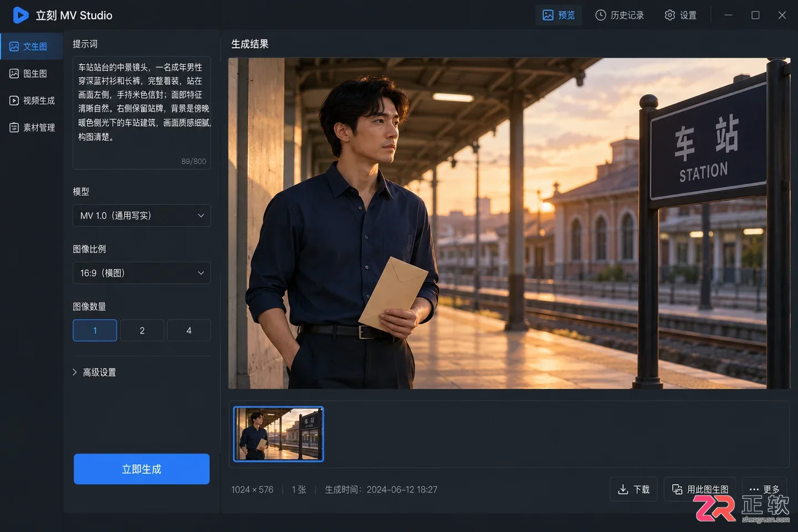The image size is (798, 532).
Task: Download the image with 下载 button
Action: [x=633, y=489]
